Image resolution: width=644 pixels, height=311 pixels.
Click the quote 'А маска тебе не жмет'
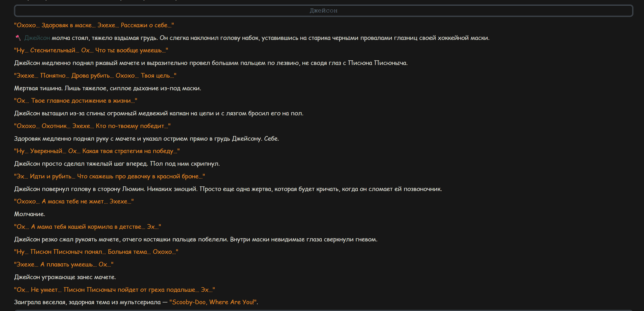pos(74,201)
